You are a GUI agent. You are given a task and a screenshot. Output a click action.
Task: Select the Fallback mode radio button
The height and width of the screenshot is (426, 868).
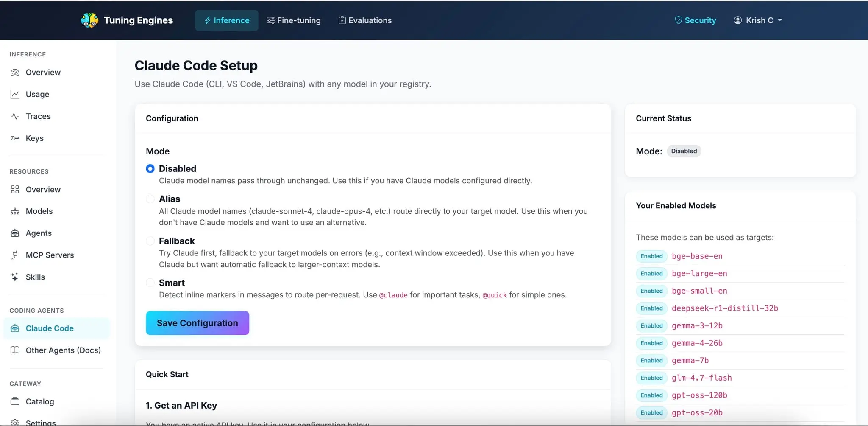tap(150, 241)
